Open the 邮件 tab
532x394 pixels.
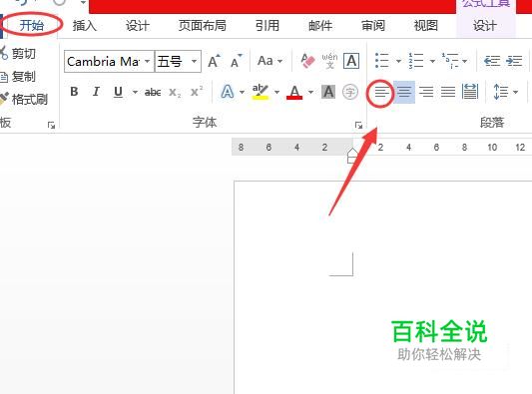click(320, 25)
